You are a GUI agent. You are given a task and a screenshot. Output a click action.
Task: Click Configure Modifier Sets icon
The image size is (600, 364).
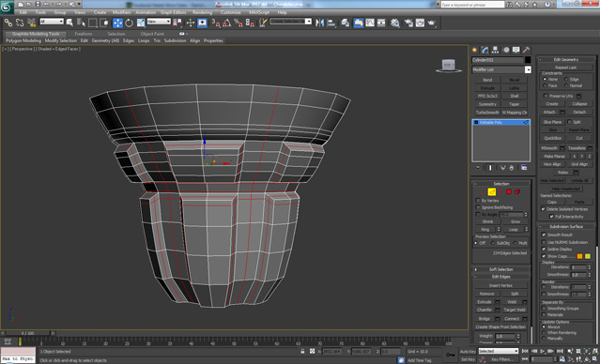[x=524, y=168]
